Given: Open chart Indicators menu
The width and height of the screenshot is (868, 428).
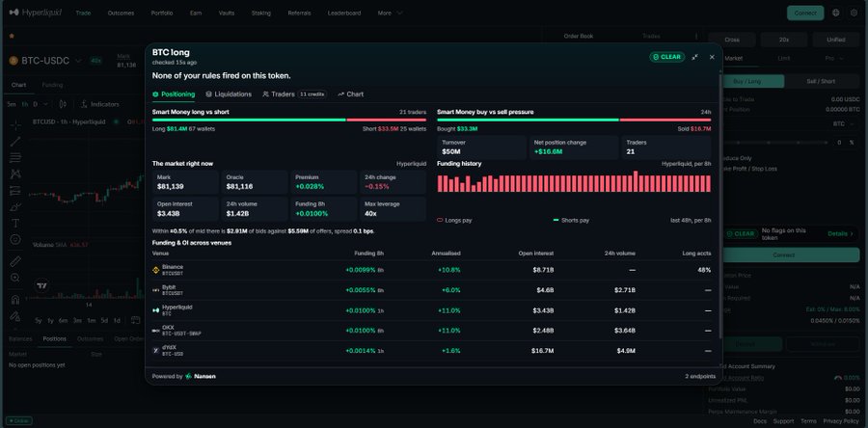Looking at the screenshot, I should (x=100, y=104).
